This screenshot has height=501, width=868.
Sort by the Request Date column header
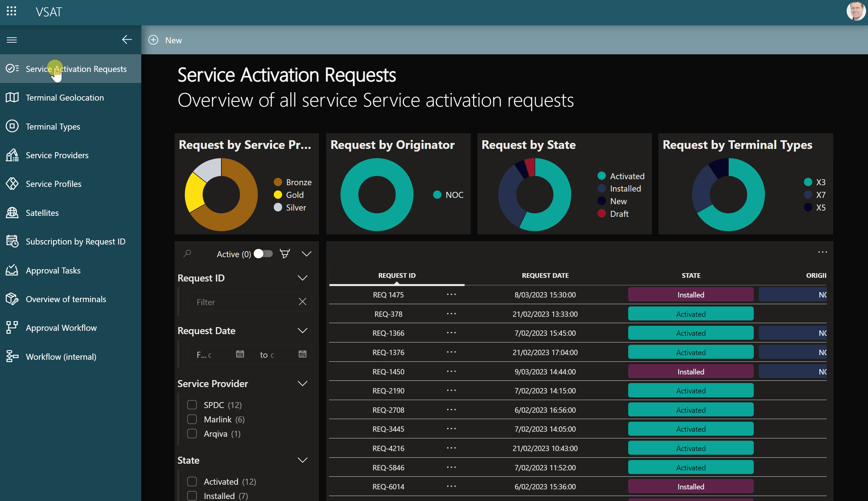click(545, 275)
